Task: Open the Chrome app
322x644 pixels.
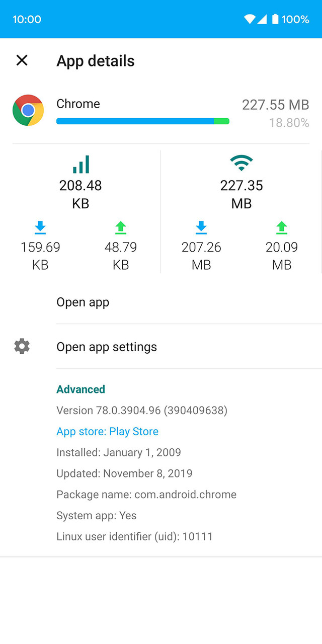Action: tap(83, 302)
